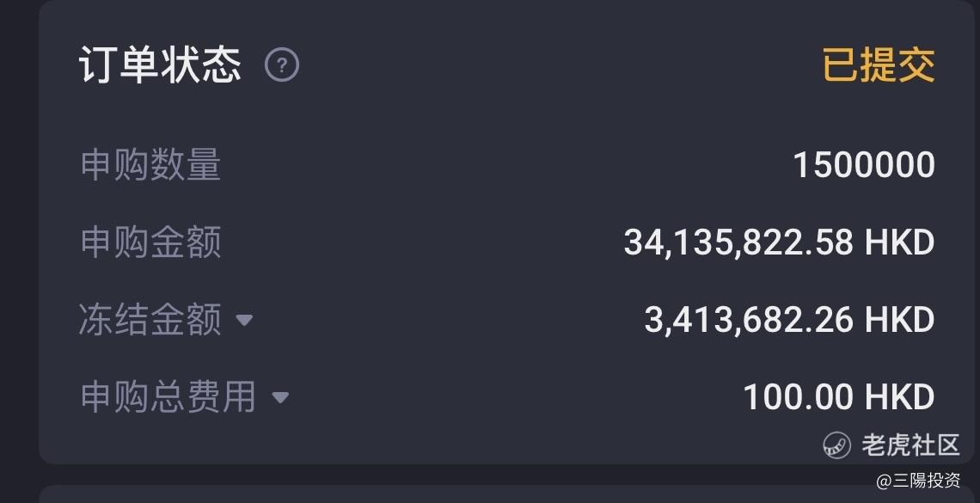The image size is (980, 503).
Task: Expand the 冻结金额 dropdown arrow
Action: point(244,320)
